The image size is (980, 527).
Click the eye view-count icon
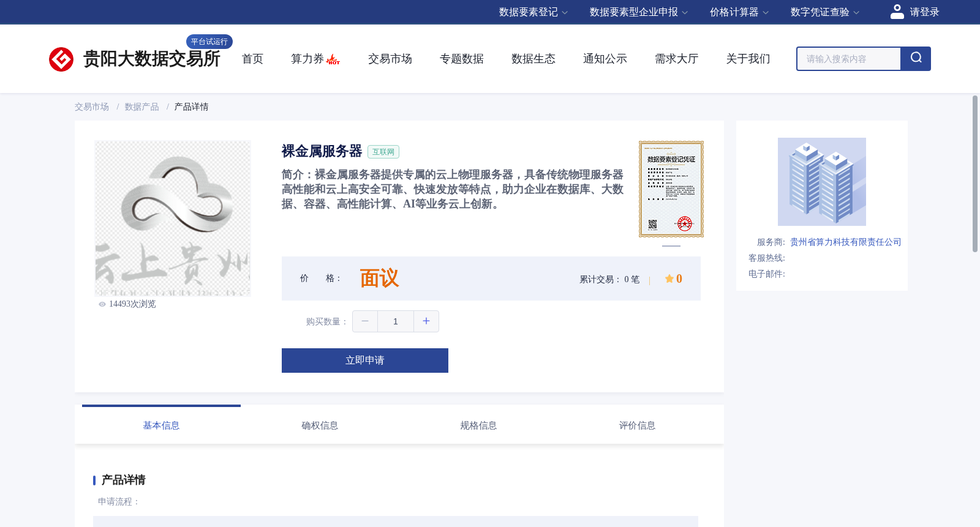click(x=102, y=304)
